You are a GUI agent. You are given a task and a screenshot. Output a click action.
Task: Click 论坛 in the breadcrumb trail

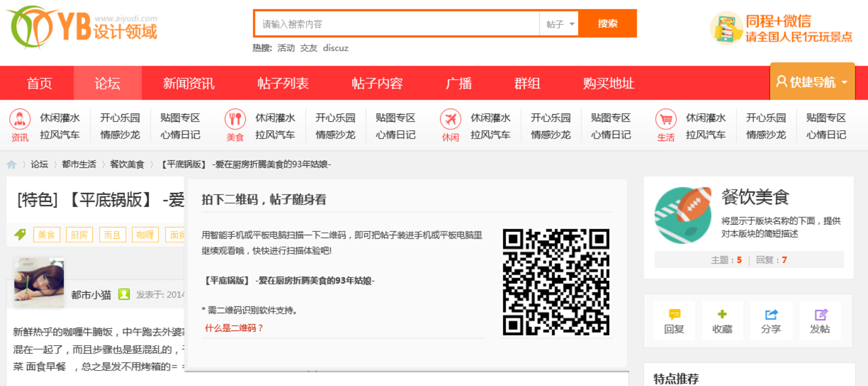(39, 164)
